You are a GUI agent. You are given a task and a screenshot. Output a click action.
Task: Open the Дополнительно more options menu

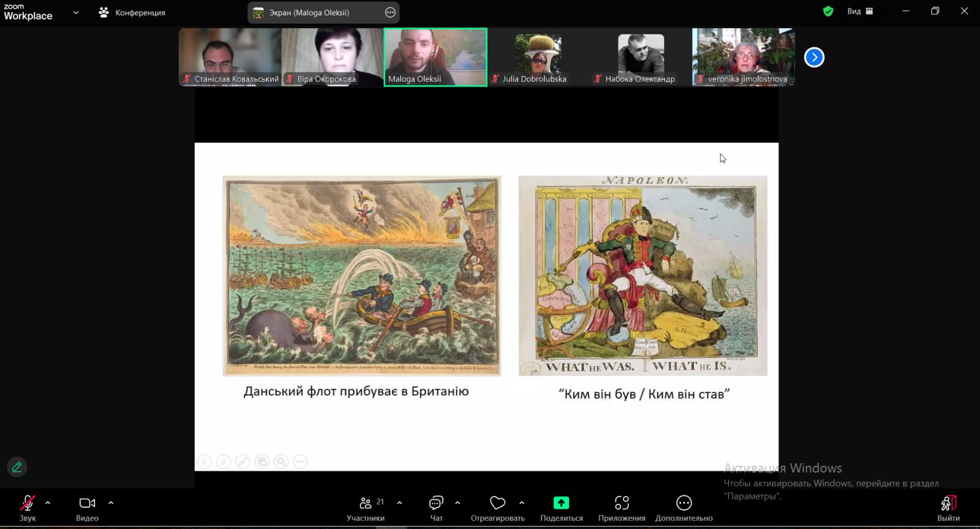tap(684, 508)
